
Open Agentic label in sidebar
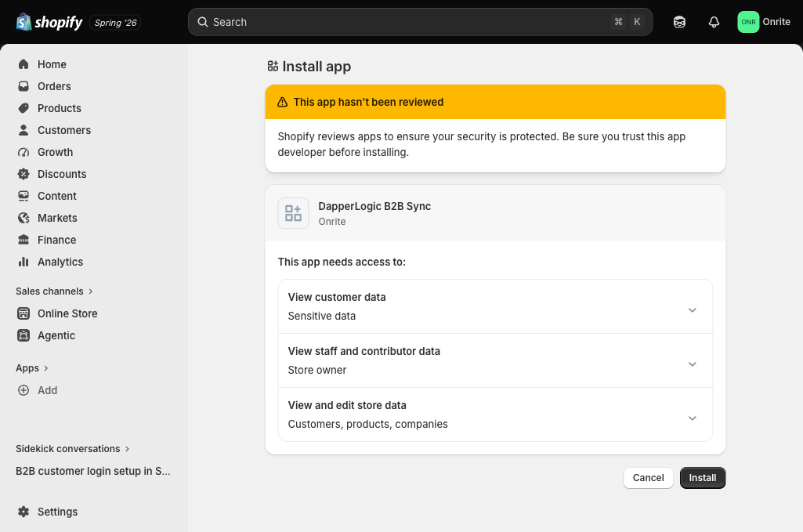point(56,335)
